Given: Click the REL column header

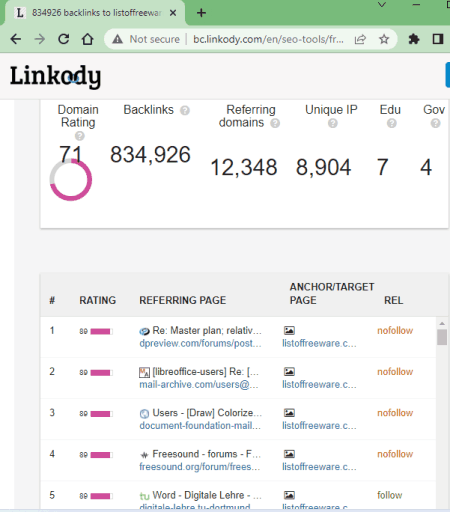Looking at the screenshot, I should point(393,300).
